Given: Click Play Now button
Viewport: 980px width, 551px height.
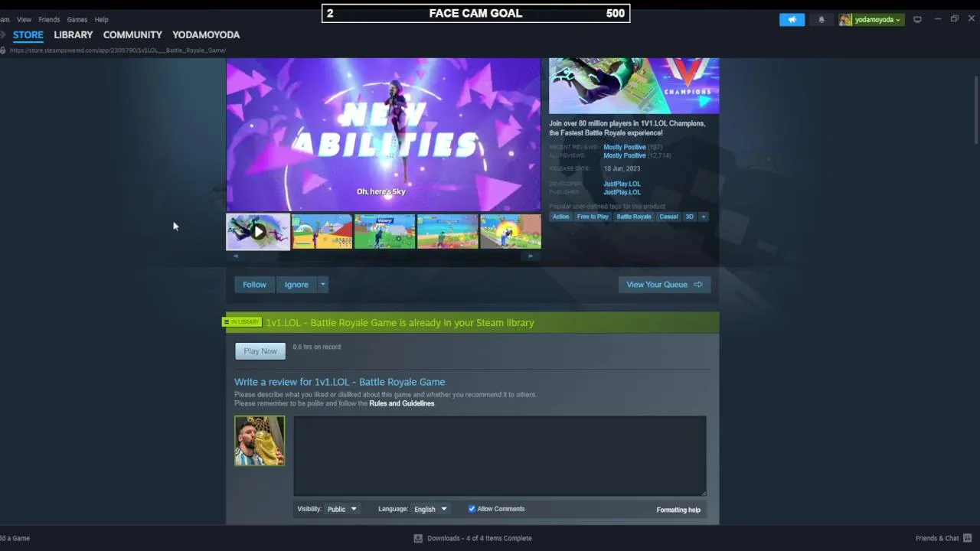Looking at the screenshot, I should pos(260,351).
